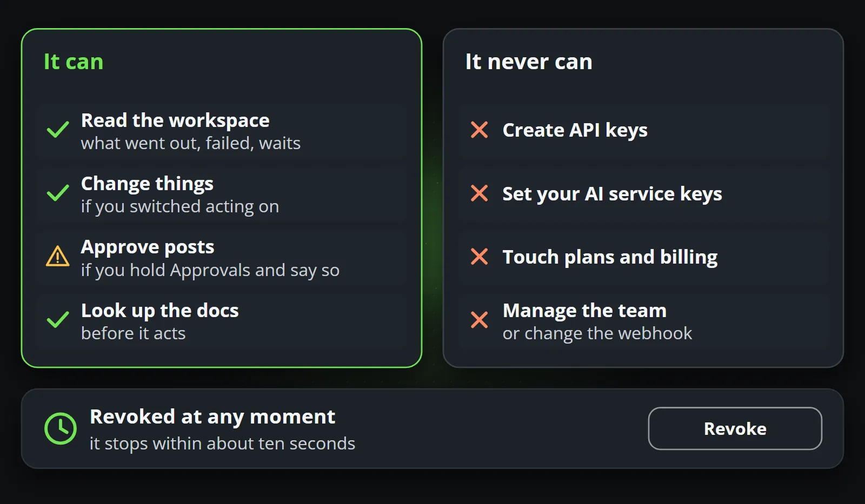Viewport: 865px width, 504px height.
Task: Click "what went out, failed, waits" text
Action: coord(191,143)
